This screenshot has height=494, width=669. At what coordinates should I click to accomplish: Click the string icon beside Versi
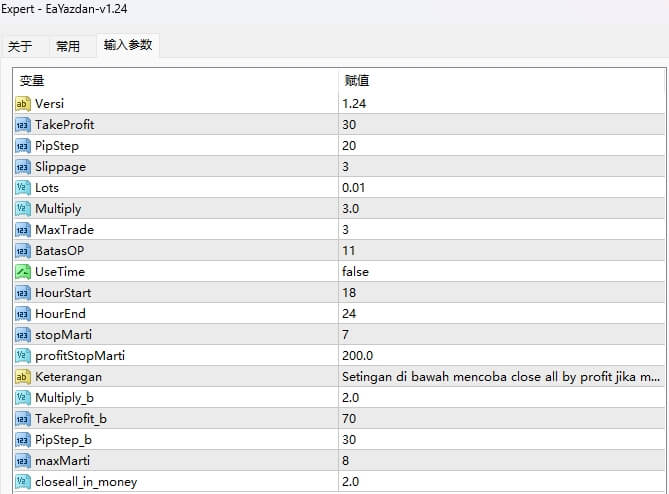click(23, 104)
